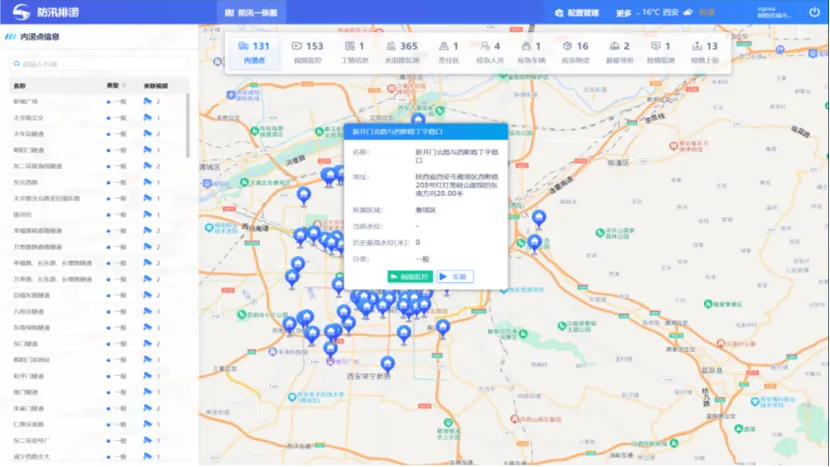Select the 咸宁西路交大 row
This screenshot has height=467, width=830.
click(98, 456)
